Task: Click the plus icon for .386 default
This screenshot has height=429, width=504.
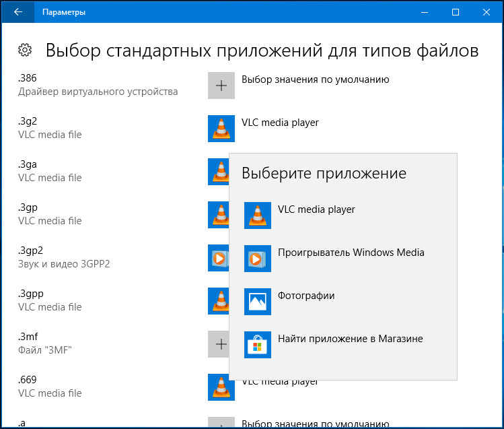Action: [x=221, y=86]
